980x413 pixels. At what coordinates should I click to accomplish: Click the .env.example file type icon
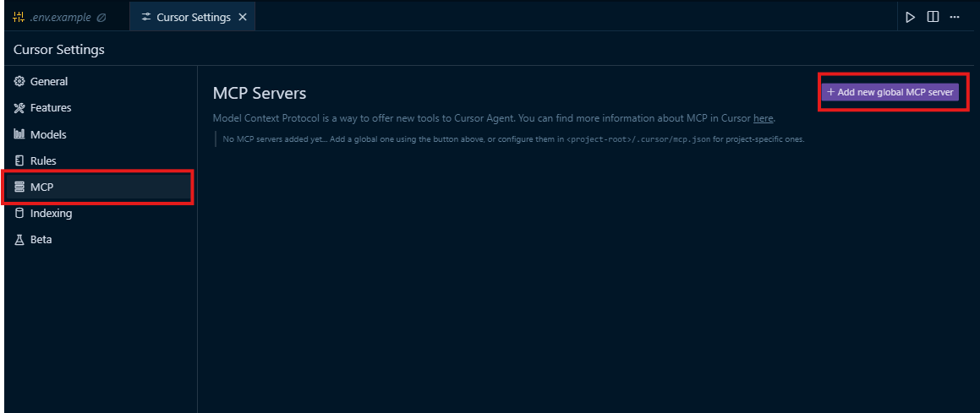[x=19, y=18]
